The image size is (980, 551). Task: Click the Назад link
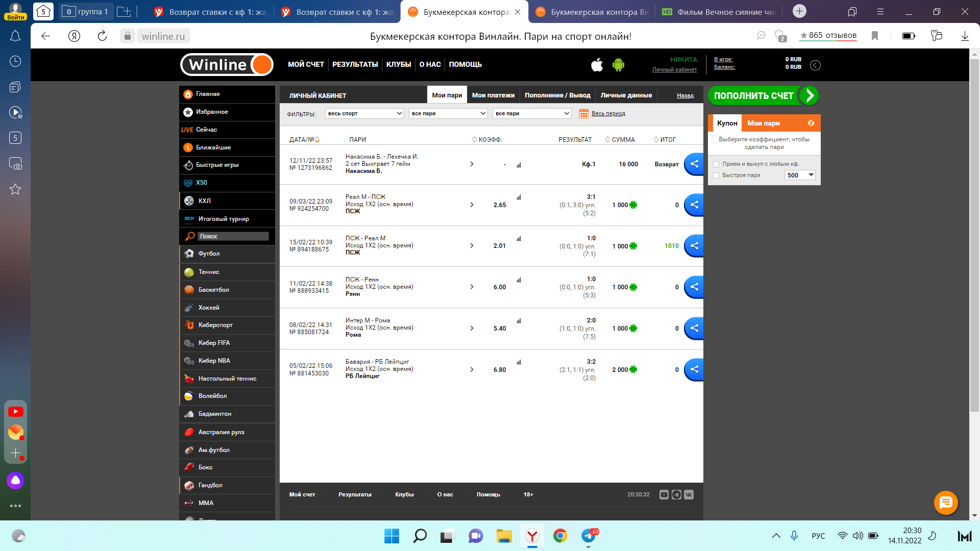[685, 95]
